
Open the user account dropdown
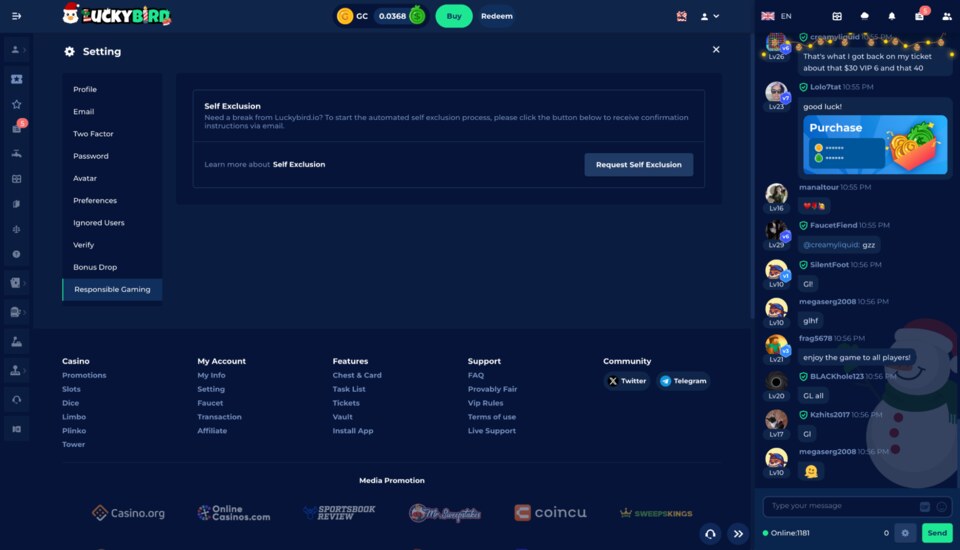click(x=710, y=17)
